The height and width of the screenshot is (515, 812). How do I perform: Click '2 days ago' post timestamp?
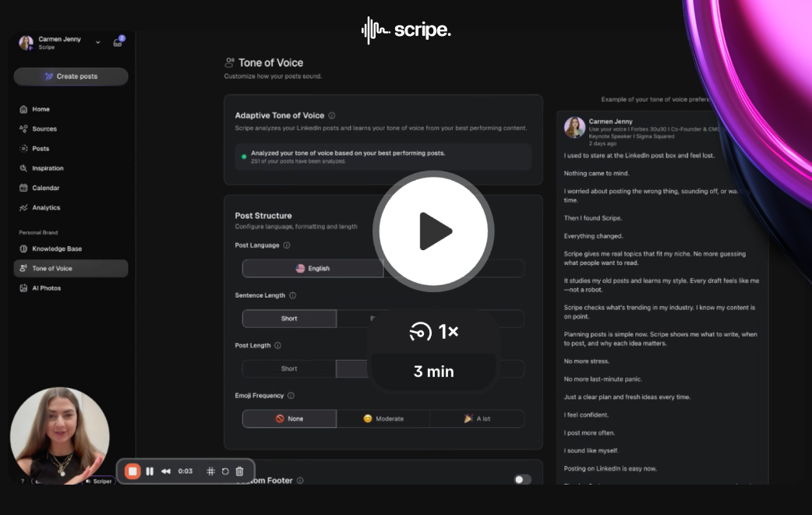602,143
